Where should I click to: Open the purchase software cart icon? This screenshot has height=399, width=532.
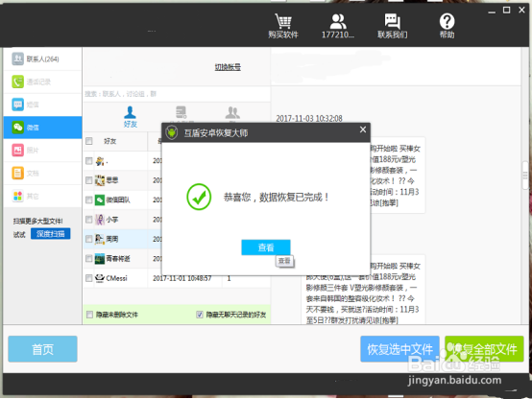283,22
